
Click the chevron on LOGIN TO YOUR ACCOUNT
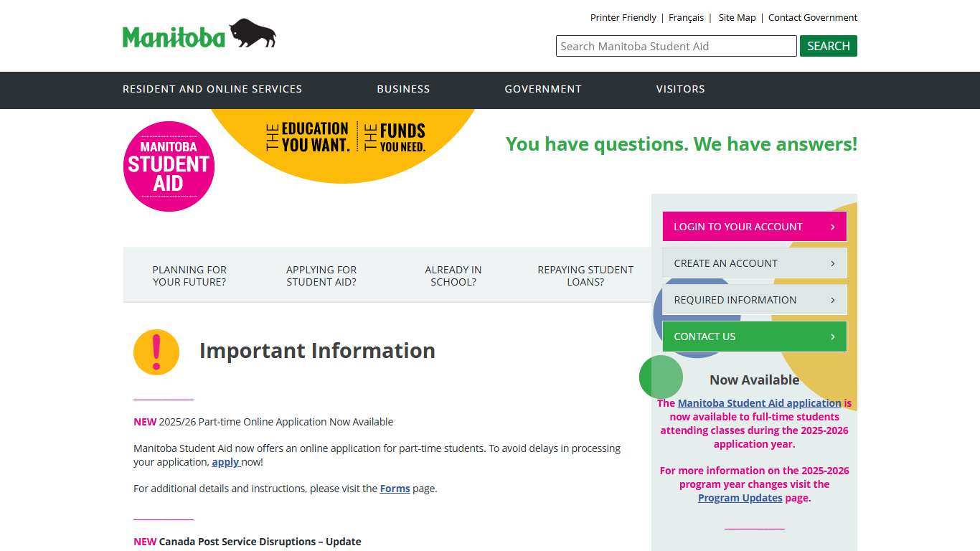click(x=833, y=226)
